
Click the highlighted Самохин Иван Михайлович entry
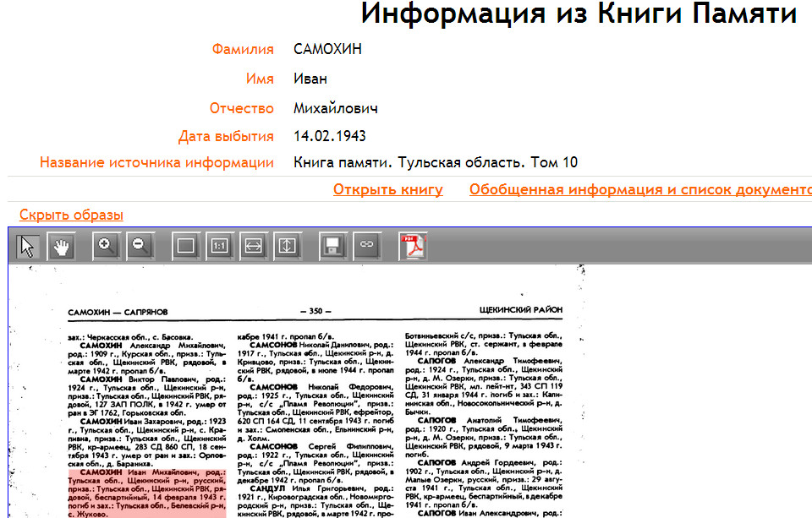[x=145, y=492]
